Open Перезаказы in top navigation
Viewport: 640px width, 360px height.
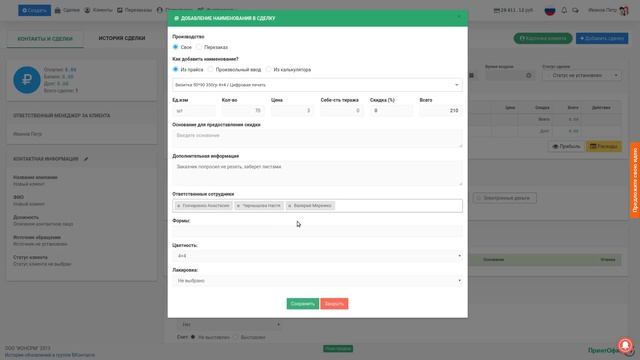coord(134,10)
